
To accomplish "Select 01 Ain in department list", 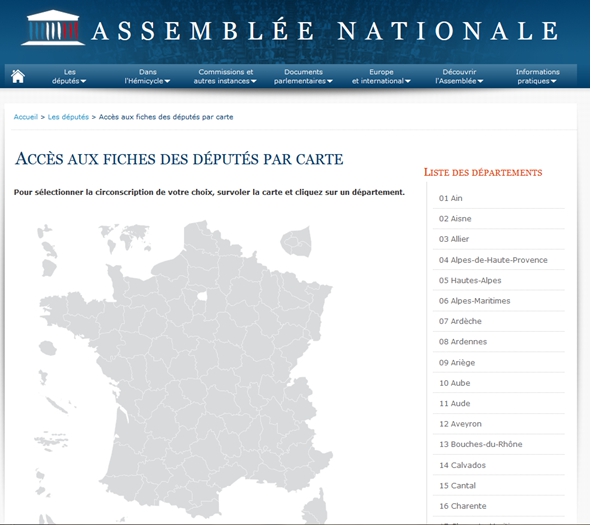I will pyautogui.click(x=498, y=198).
